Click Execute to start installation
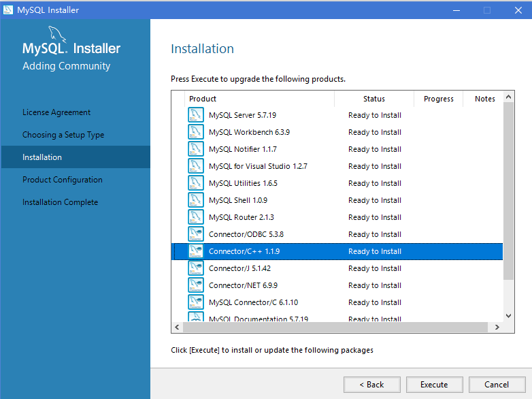Viewport: 532px width, 399px height. pyautogui.click(x=434, y=385)
